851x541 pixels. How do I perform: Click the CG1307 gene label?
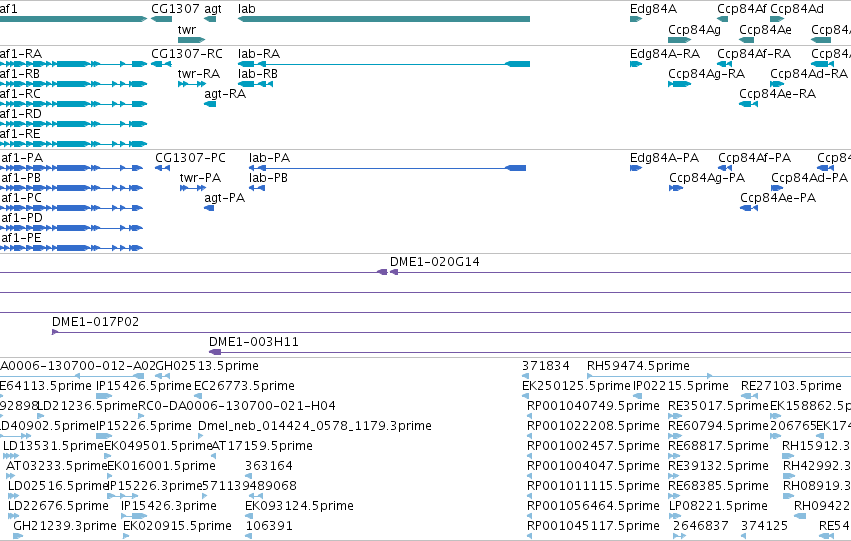(x=175, y=9)
